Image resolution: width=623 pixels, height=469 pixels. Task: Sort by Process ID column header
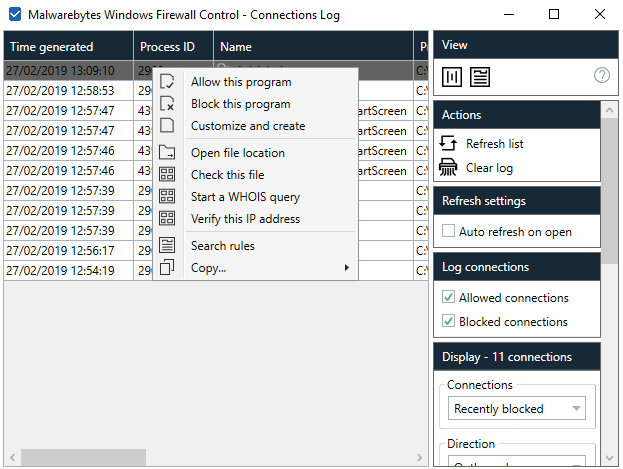tap(173, 47)
